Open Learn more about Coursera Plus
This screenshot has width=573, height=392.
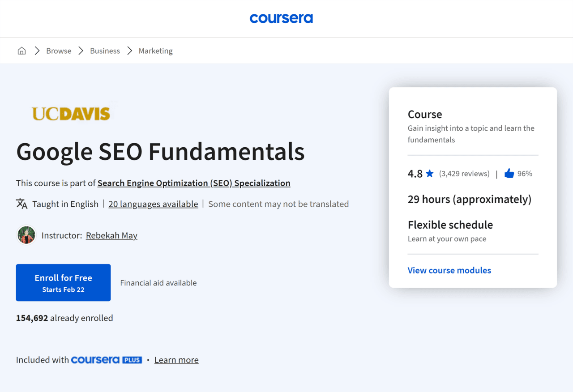(176, 359)
